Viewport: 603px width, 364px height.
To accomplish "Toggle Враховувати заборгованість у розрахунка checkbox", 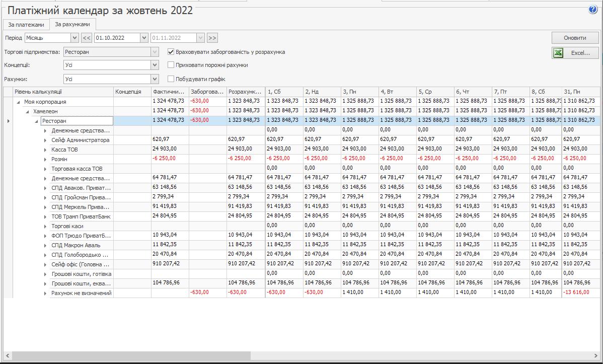I will [x=171, y=51].
